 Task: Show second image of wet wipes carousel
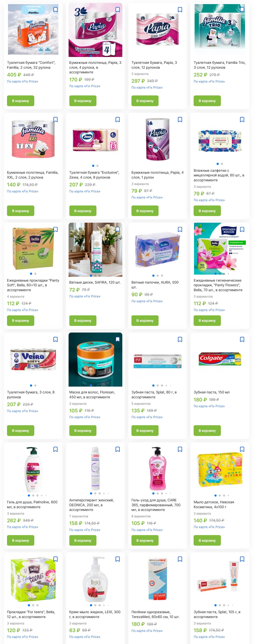coord(222,164)
